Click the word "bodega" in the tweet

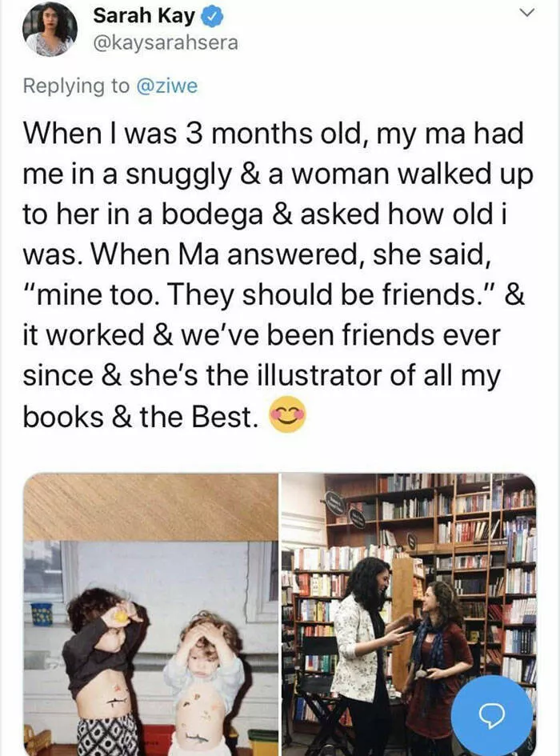(212, 214)
